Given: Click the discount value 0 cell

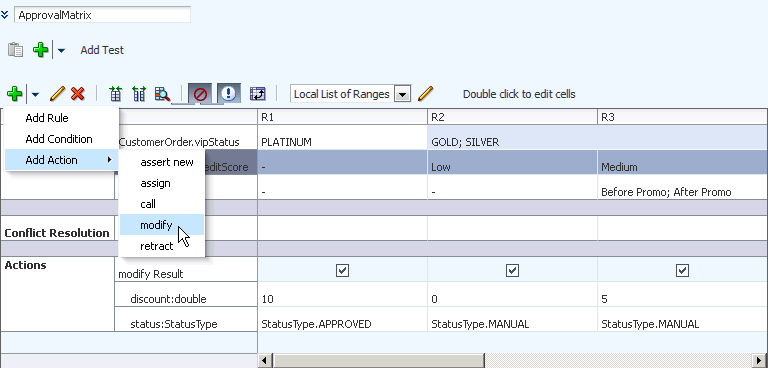Looking at the screenshot, I should pos(512,294).
